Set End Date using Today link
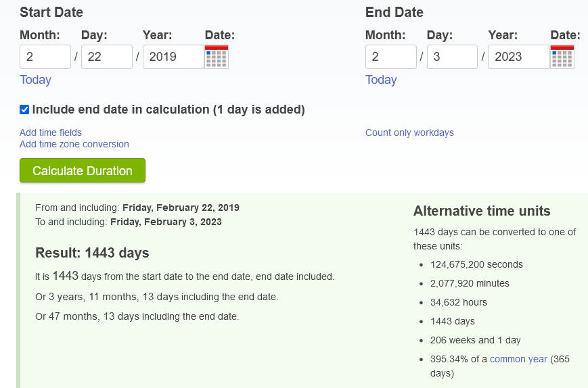588x388 pixels. [381, 80]
